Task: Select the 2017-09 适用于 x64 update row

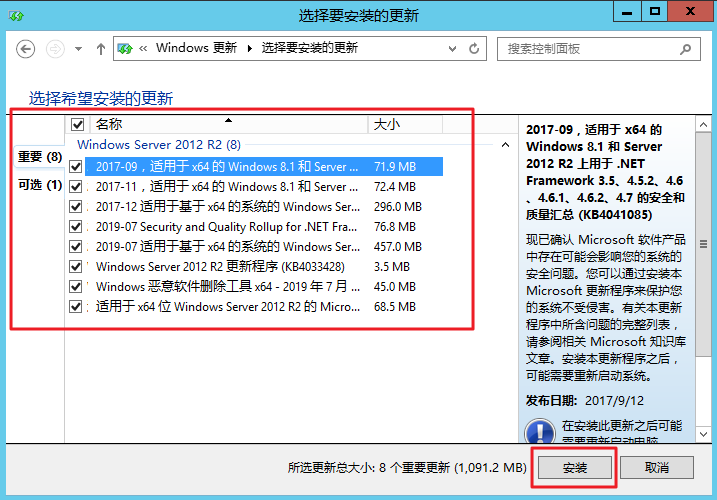Action: pyautogui.click(x=264, y=167)
